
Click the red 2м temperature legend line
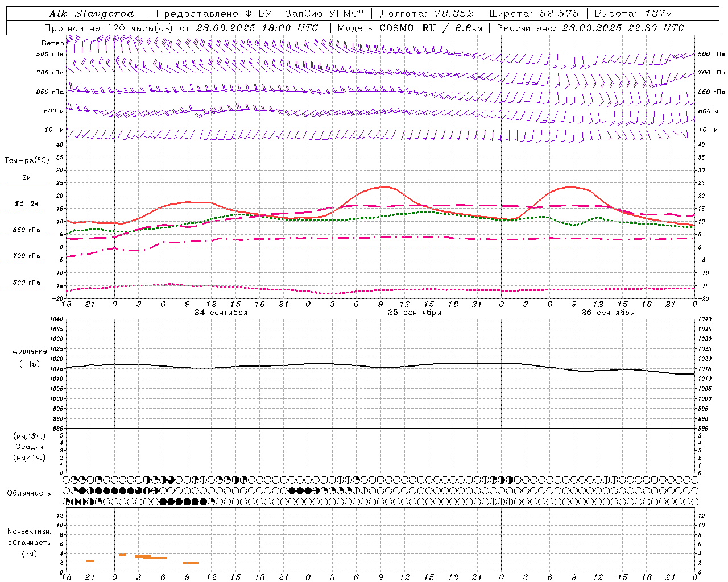click(x=26, y=184)
